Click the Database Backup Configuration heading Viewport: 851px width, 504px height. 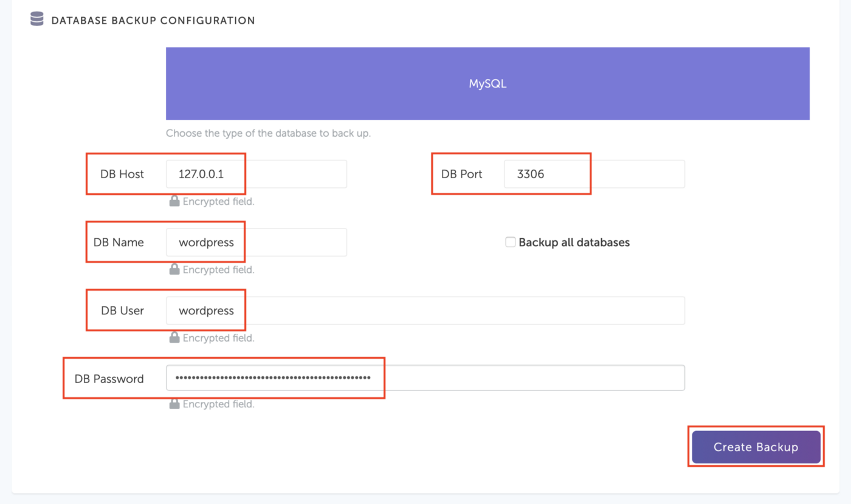point(153,21)
